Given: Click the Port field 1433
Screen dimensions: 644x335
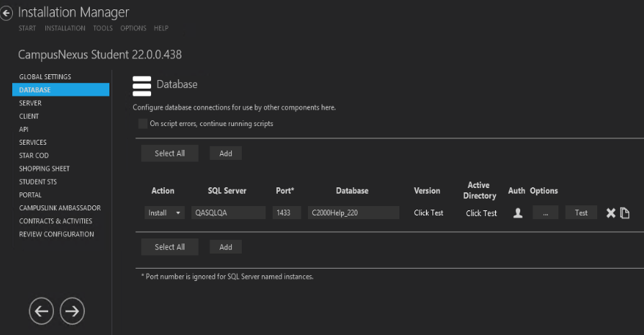Looking at the screenshot, I should pyautogui.click(x=286, y=213).
